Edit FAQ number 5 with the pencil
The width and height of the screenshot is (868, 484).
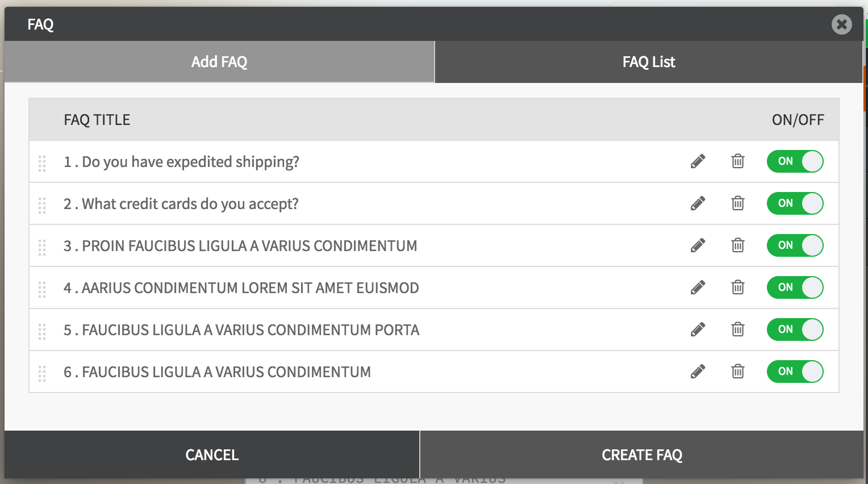tap(698, 329)
